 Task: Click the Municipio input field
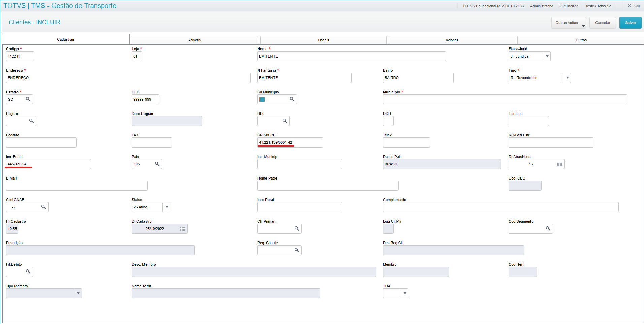(x=505, y=99)
